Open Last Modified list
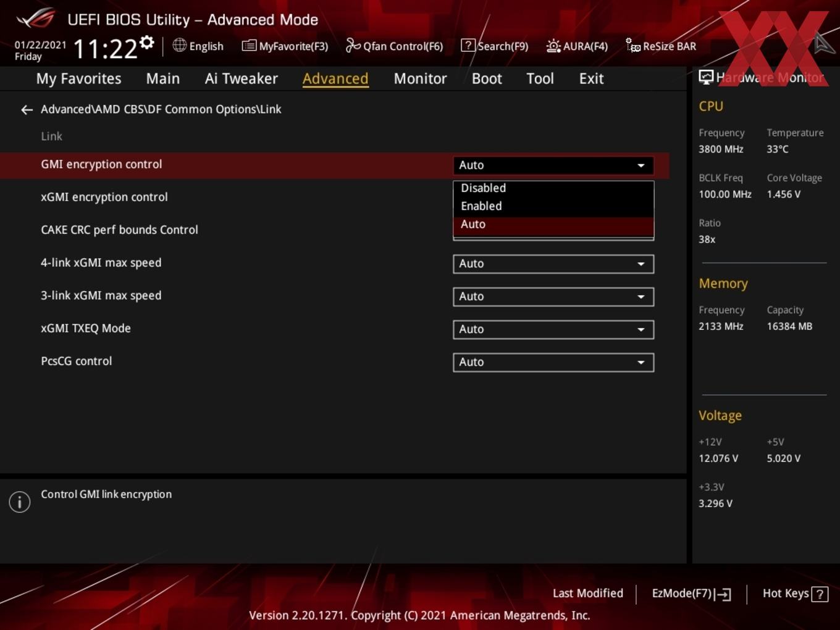This screenshot has height=630, width=840. [x=588, y=594]
